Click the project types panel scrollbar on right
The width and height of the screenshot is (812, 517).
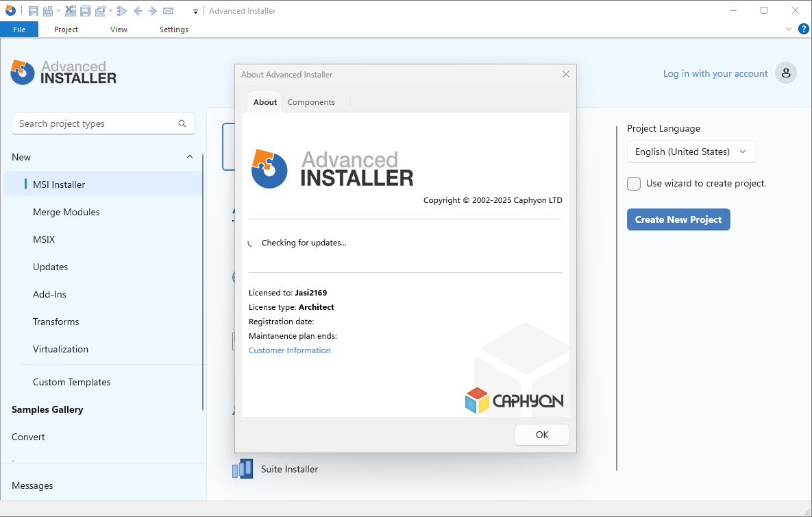616,298
